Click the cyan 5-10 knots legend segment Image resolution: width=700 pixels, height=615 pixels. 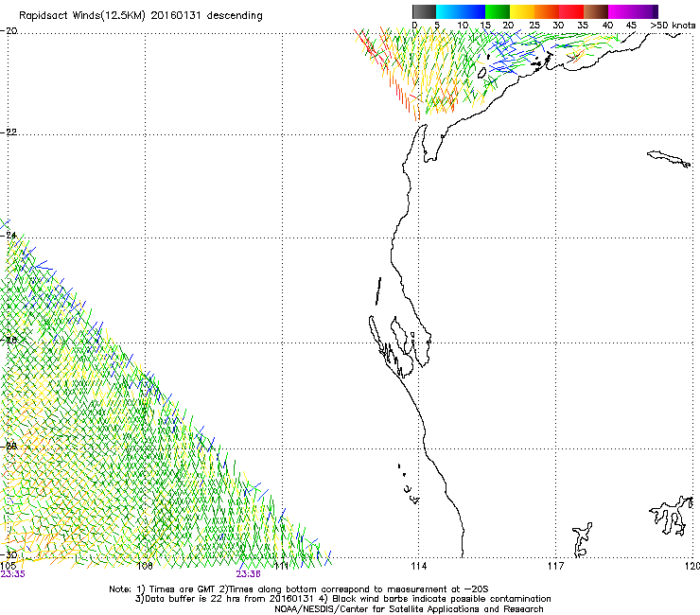[447, 11]
